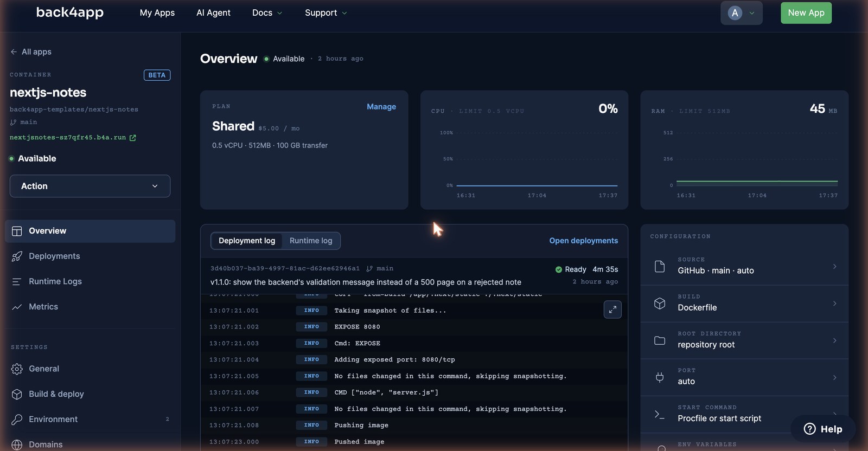Click the "Procfile or start script" text
This screenshot has width=868, height=451.
pos(719,418)
